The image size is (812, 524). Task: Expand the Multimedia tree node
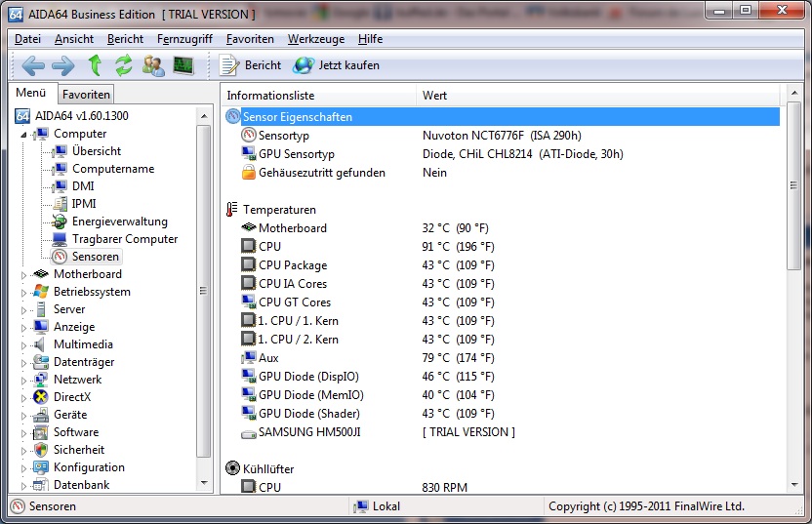click(x=23, y=345)
